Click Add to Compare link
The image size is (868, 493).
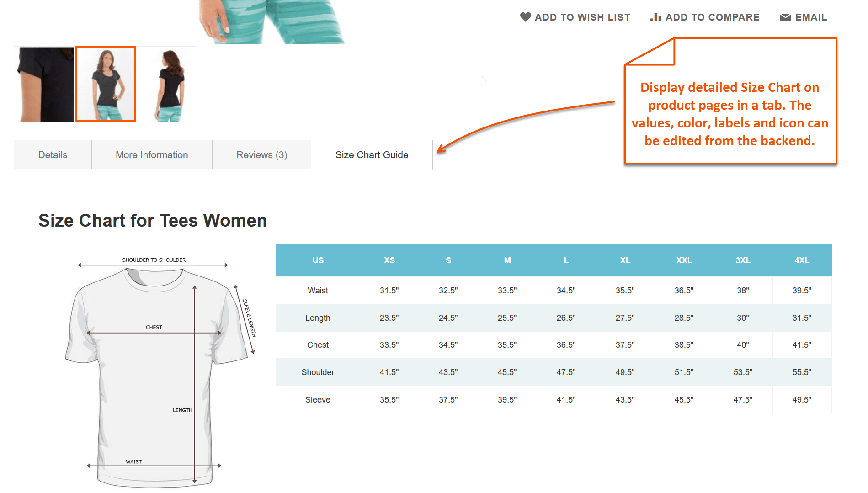click(705, 17)
